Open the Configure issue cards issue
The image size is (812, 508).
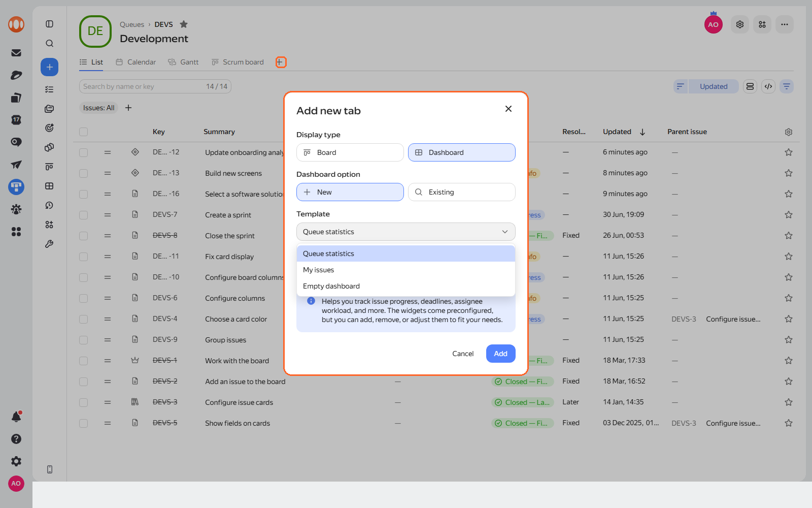[x=239, y=402]
